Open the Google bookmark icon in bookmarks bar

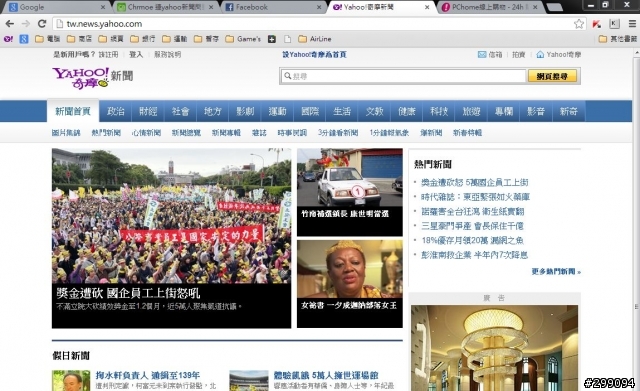24,39
